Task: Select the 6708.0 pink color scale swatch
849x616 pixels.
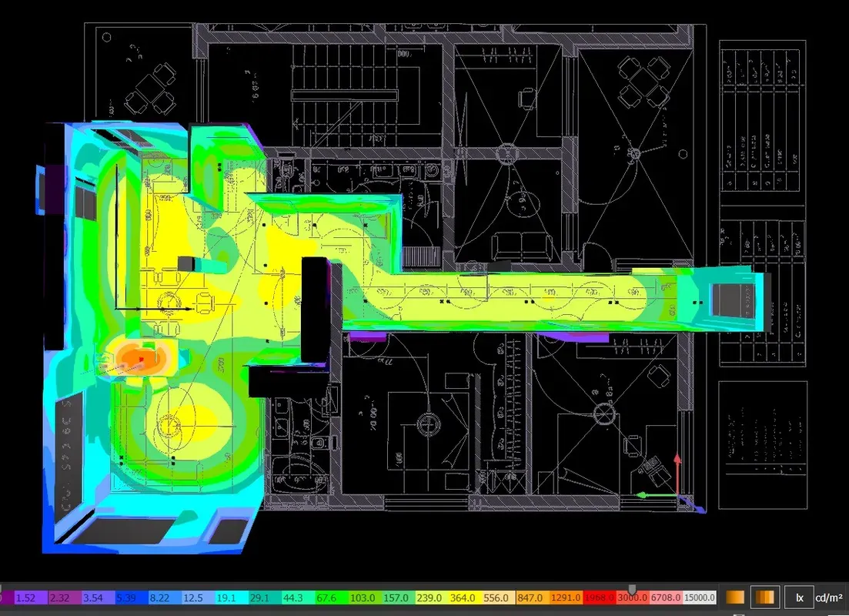Action: click(667, 598)
